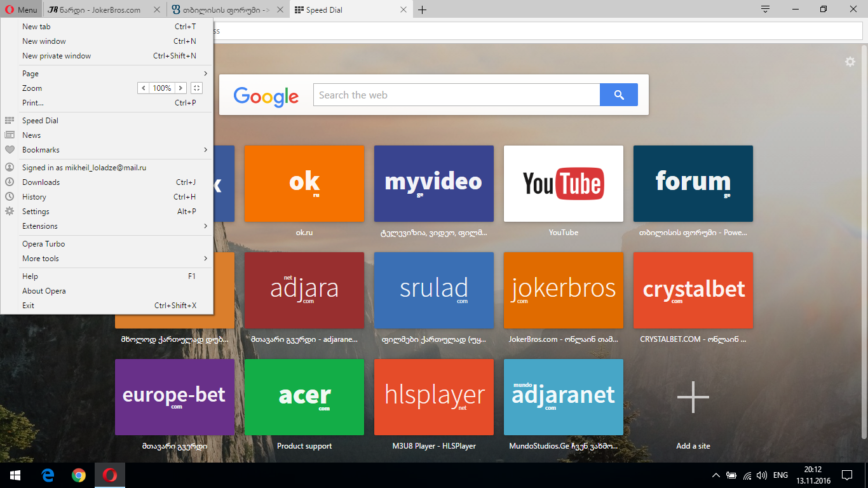This screenshot has width=868, height=488.
Task: Close the JokerBros.com tab
Action: pyautogui.click(x=157, y=10)
